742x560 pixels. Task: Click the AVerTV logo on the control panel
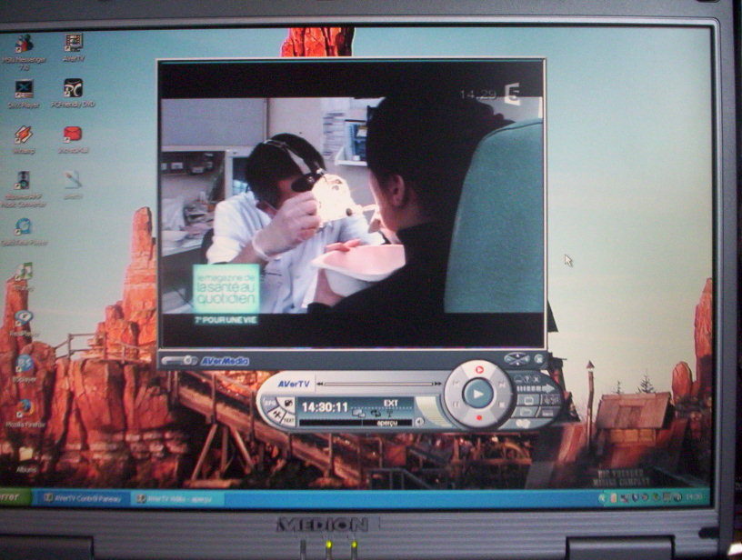pyautogui.click(x=294, y=384)
